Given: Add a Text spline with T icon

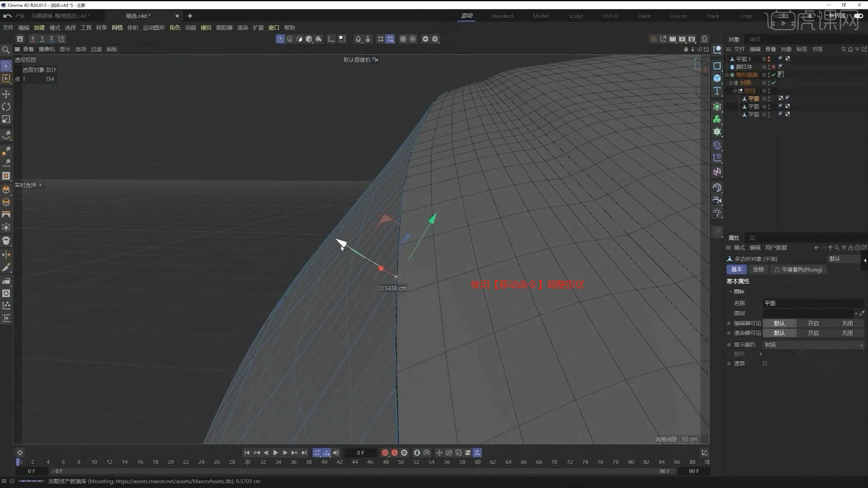Looking at the screenshot, I should click(717, 91).
